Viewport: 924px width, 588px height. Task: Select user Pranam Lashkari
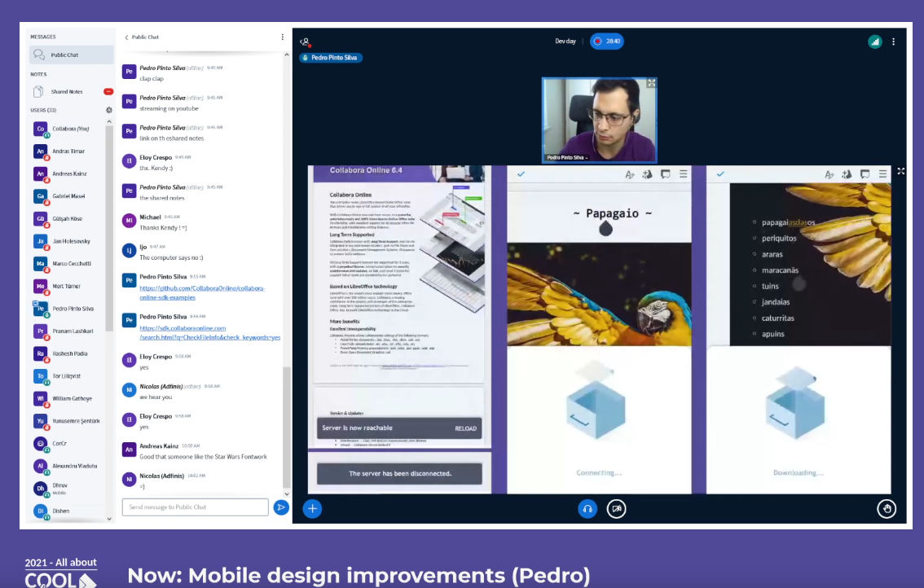pos(68,331)
